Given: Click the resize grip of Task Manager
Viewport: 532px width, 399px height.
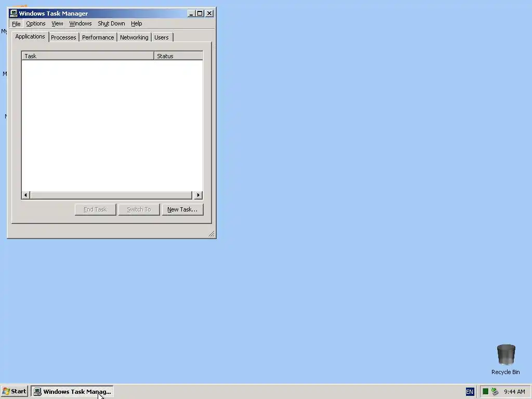Looking at the screenshot, I should [x=211, y=233].
